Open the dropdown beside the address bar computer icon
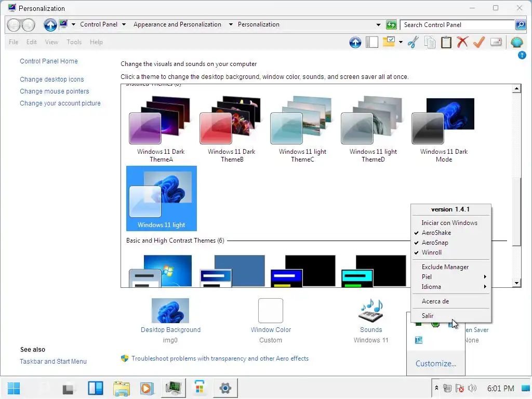This screenshot has width=532, height=399. 73,24
